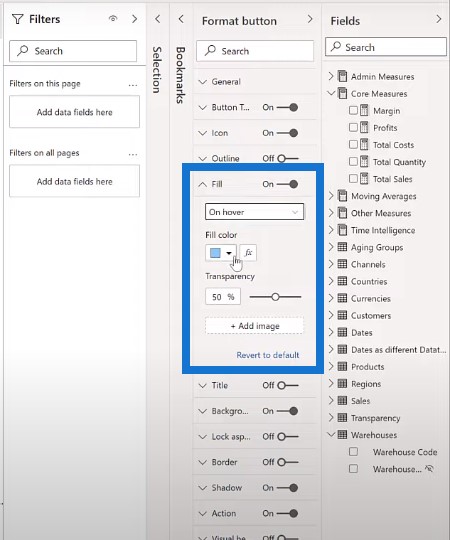Open more options for Filters on all pages
Screen dimensions: 450x540
(x=133, y=154)
